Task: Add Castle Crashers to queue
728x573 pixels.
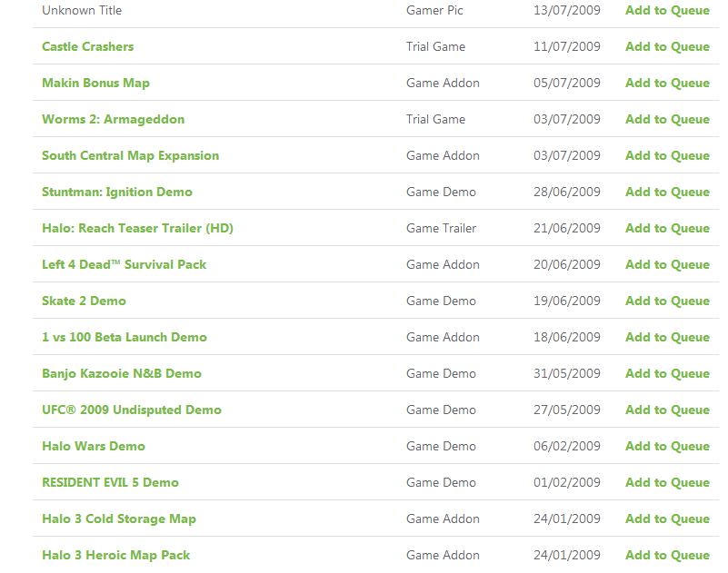Action: (x=667, y=46)
